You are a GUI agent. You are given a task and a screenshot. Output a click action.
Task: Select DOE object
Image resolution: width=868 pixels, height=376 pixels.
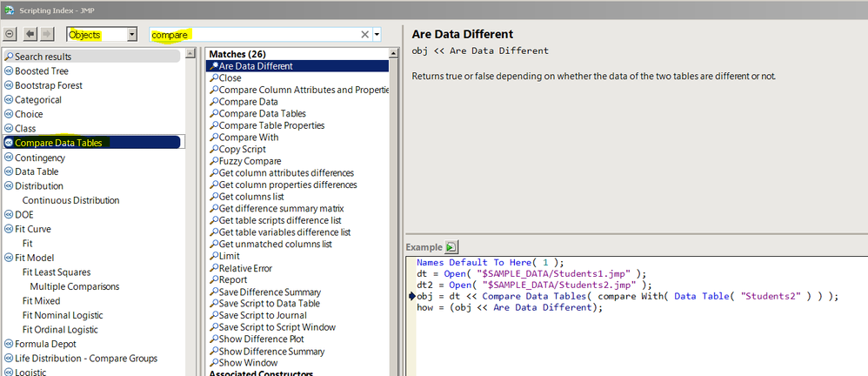23,215
